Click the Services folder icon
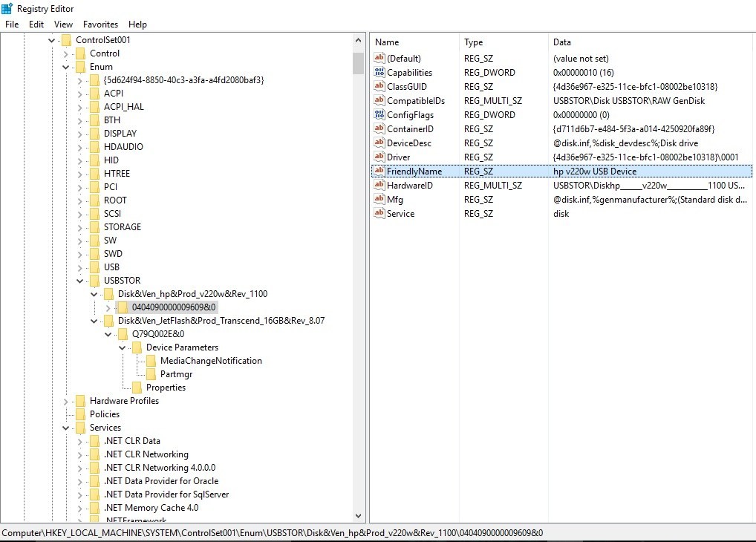Image resolution: width=756 pixels, height=542 pixels. [80, 428]
